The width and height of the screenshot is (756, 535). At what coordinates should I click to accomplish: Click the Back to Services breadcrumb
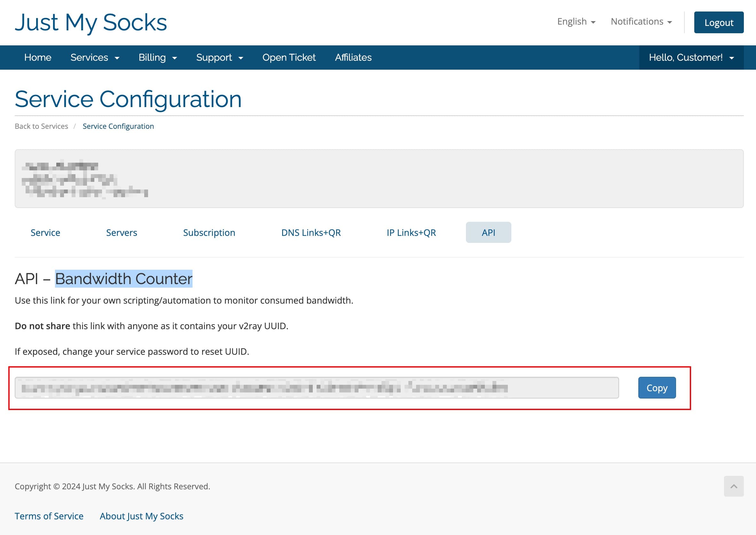point(42,126)
